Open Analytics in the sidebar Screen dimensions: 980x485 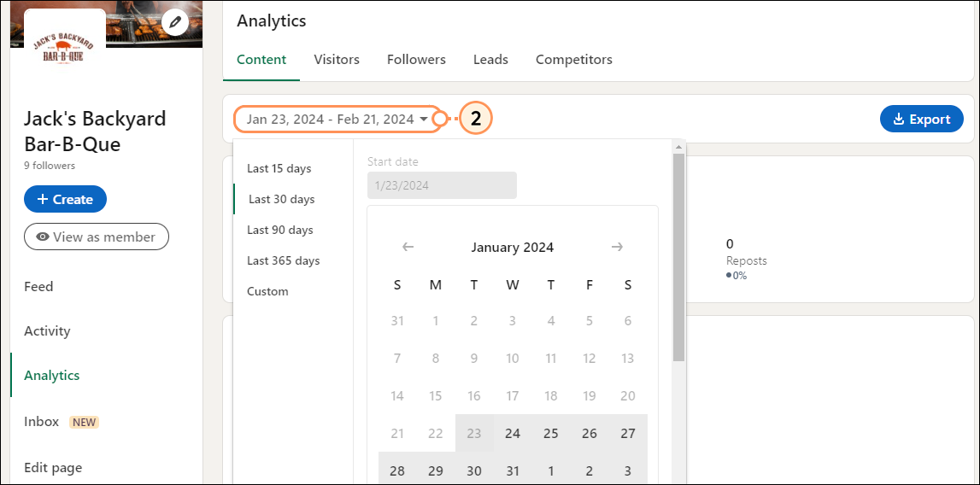click(x=52, y=376)
